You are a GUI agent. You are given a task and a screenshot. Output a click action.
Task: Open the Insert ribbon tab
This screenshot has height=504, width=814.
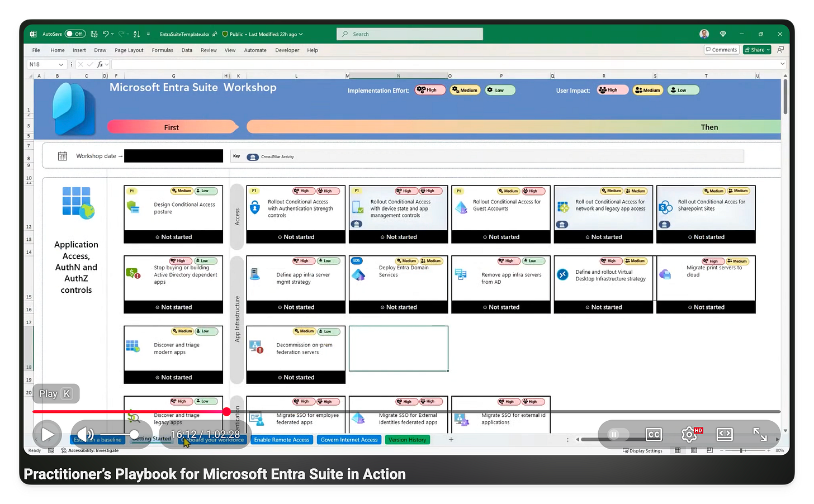[x=79, y=50]
